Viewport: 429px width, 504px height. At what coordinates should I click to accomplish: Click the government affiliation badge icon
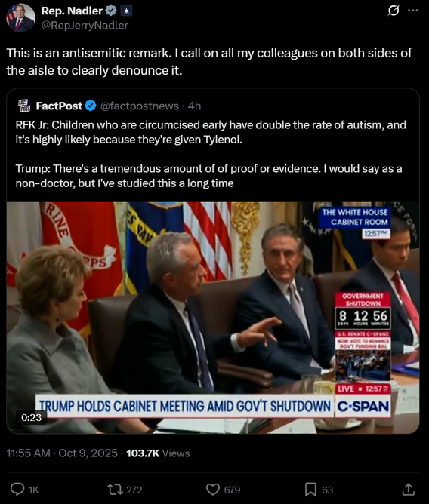[x=126, y=11]
